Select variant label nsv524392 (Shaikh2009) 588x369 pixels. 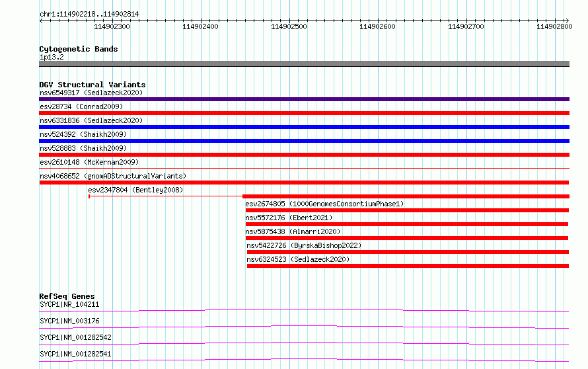[x=83, y=134]
